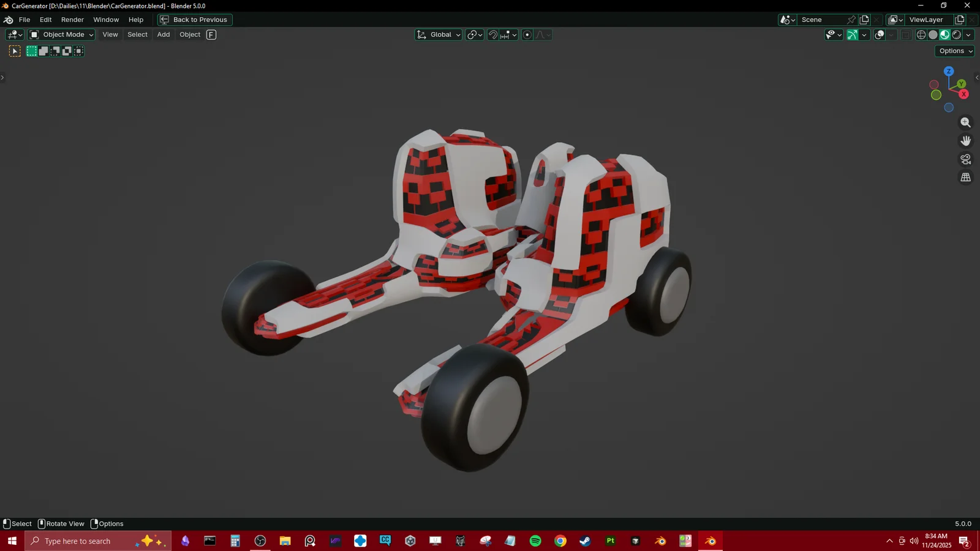Enable the snapping magnet icon
This screenshot has width=980, height=551.
coord(493,35)
